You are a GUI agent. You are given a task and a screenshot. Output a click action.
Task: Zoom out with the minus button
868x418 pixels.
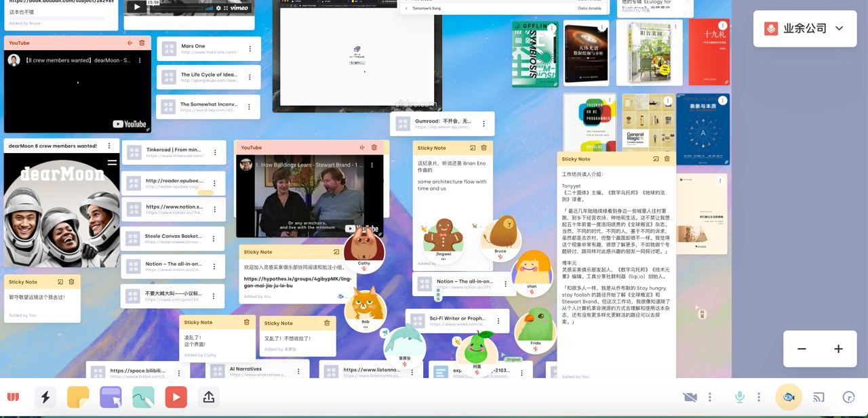802,349
